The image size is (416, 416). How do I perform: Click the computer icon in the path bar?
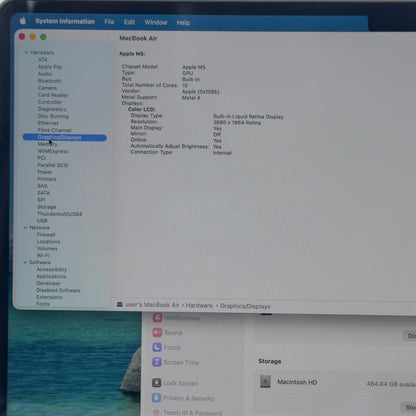tap(120, 304)
